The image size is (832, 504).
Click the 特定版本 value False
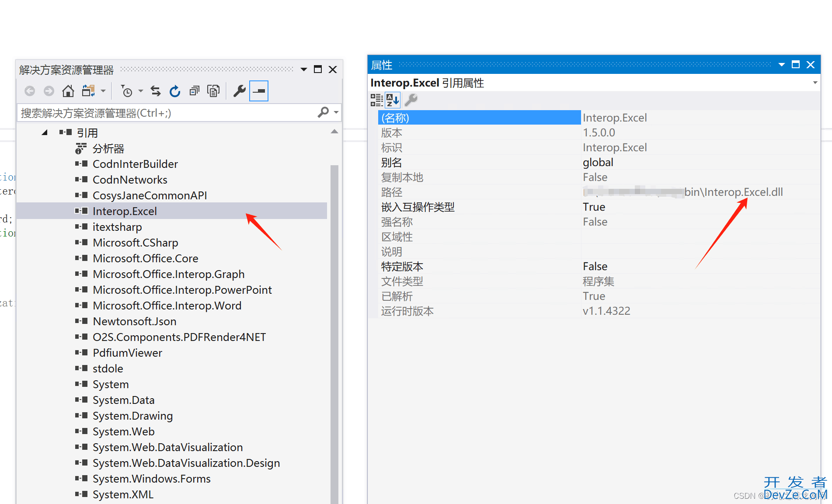coord(595,266)
